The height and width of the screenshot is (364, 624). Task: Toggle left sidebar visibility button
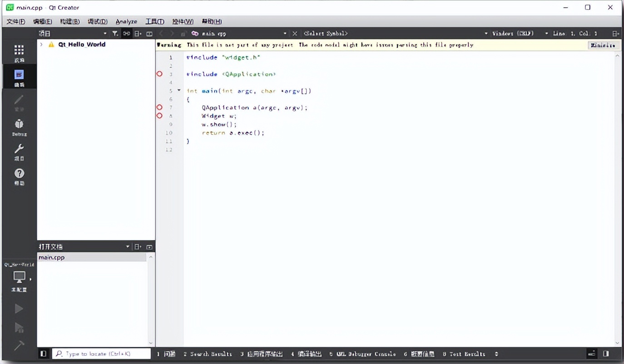43,354
